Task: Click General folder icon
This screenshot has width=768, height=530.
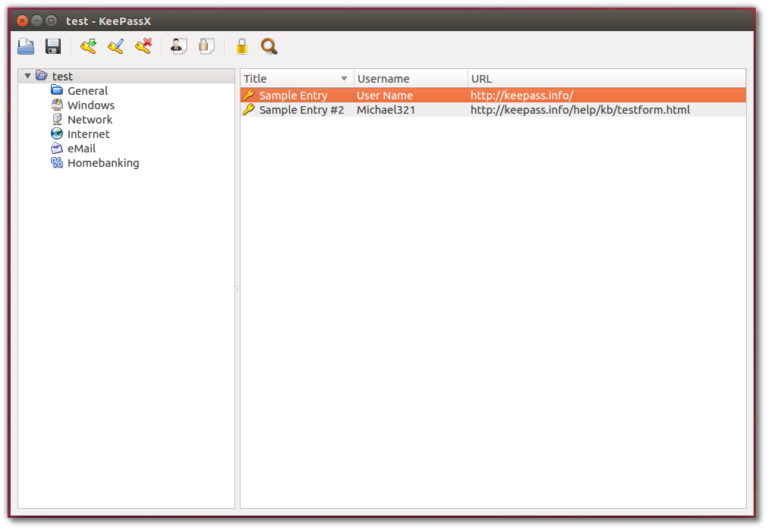Action: 57,90
